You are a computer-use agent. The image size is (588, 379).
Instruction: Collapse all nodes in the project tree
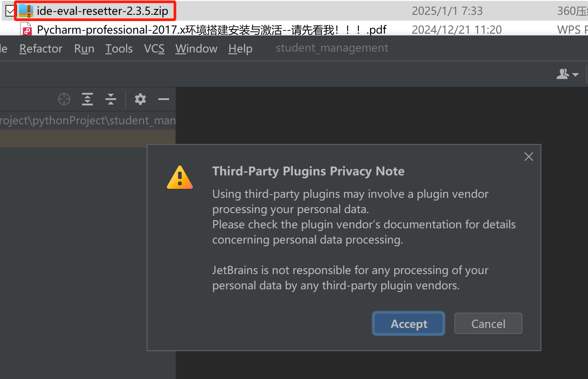coord(111,99)
